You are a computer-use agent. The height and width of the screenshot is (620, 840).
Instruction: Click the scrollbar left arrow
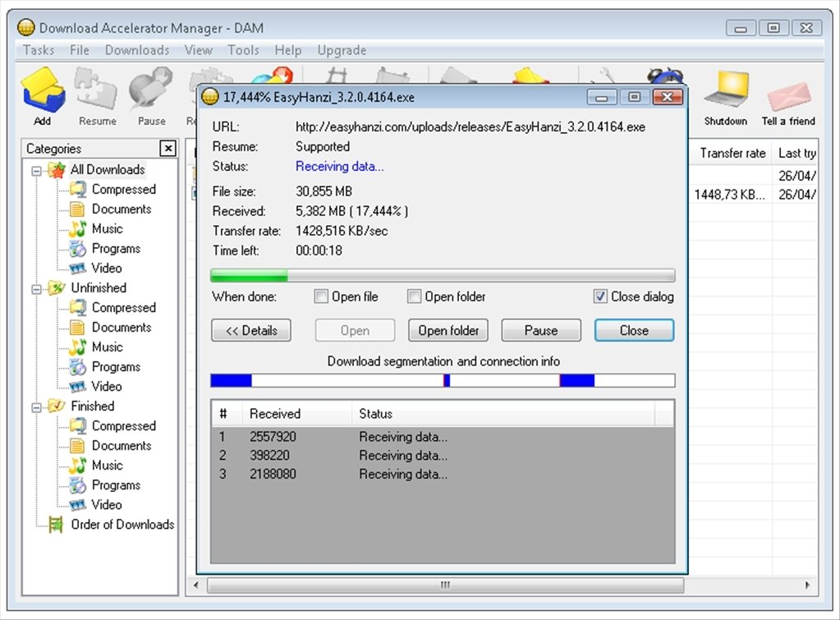tap(196, 585)
